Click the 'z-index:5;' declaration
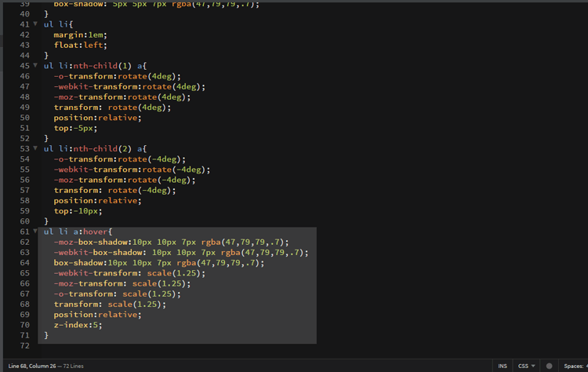This screenshot has height=372, width=588. pos(78,325)
